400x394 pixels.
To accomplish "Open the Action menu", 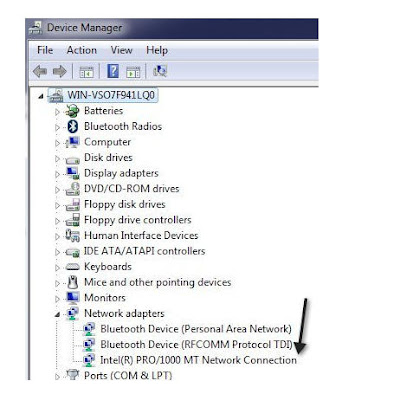I will (x=82, y=50).
